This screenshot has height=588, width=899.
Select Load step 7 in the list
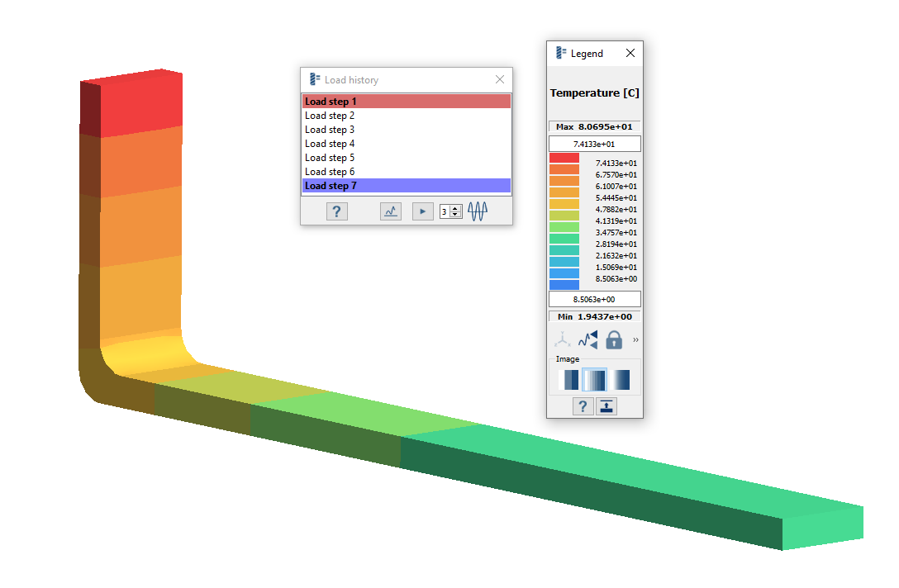point(406,186)
